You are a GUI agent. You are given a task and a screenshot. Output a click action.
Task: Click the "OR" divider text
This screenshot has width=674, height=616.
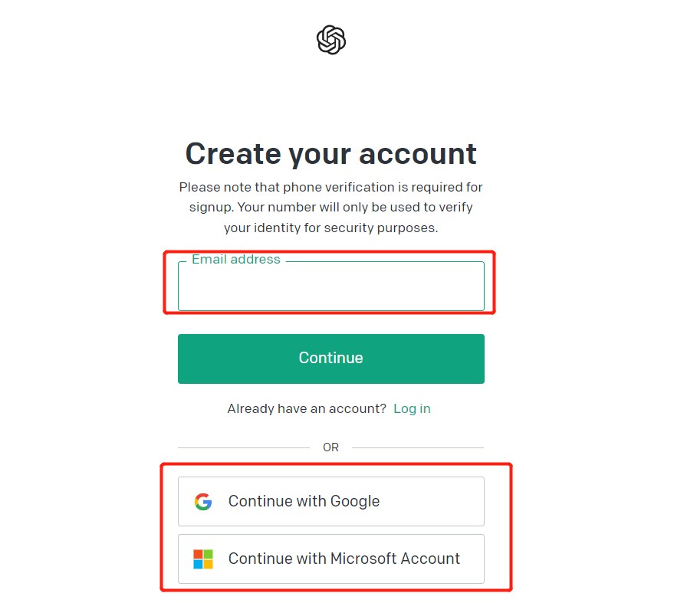[x=330, y=447]
